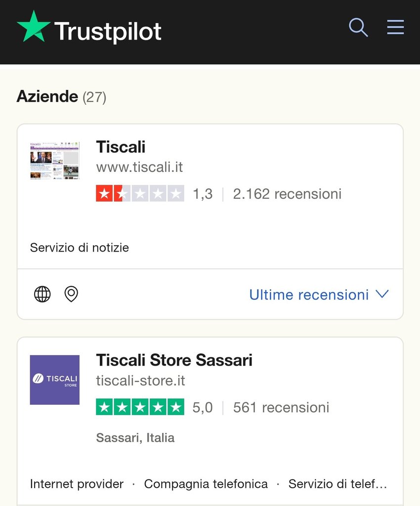Viewport: 420px width, 506px height.
Task: Click the Tiscali website screenshot thumbnail
Action: click(54, 160)
